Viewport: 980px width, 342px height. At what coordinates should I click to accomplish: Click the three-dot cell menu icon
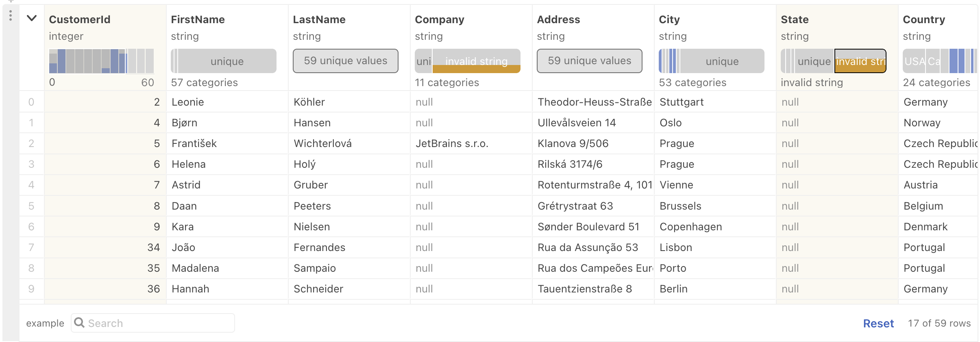coord(11,15)
